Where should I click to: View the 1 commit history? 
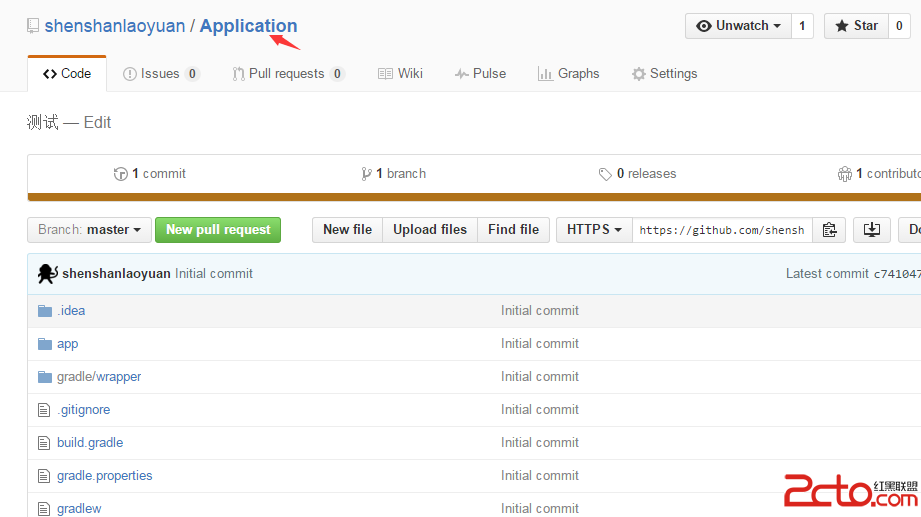click(150, 173)
